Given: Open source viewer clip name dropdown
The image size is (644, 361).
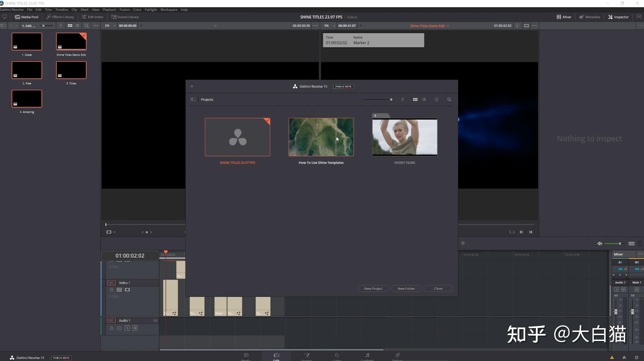Looking at the screenshot, I should pos(215,25).
